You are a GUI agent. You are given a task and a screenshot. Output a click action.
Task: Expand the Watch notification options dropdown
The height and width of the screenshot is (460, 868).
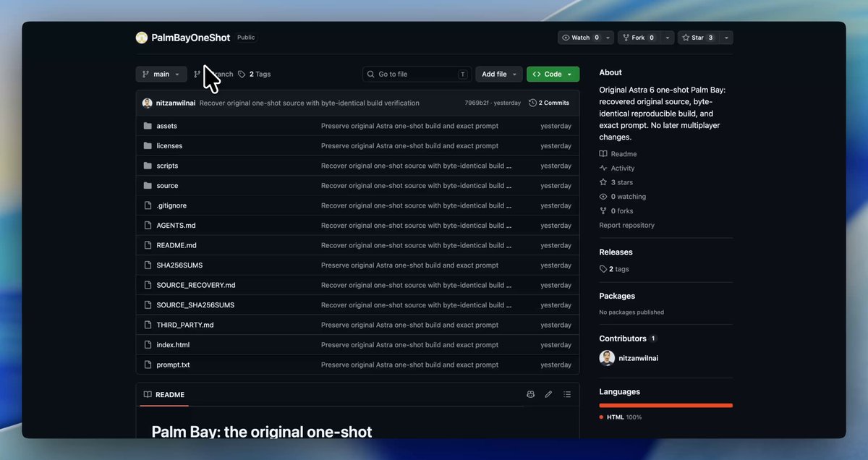pyautogui.click(x=608, y=38)
